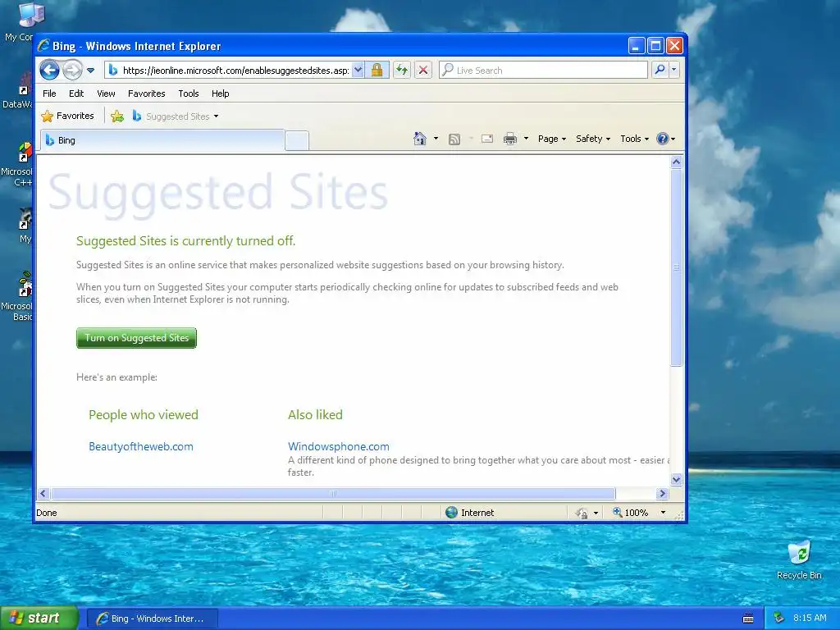840x630 pixels.
Task: Click Add to Favorites Bar icon
Action: 117,116
